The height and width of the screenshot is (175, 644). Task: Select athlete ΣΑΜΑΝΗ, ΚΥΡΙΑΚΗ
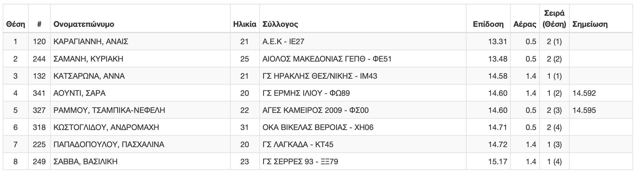[88, 59]
